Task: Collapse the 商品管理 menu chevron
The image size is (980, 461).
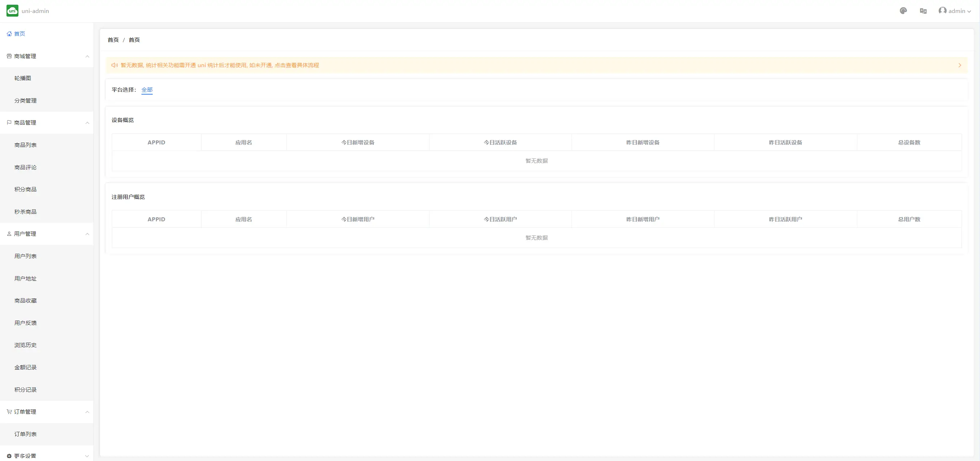Action: tap(87, 123)
